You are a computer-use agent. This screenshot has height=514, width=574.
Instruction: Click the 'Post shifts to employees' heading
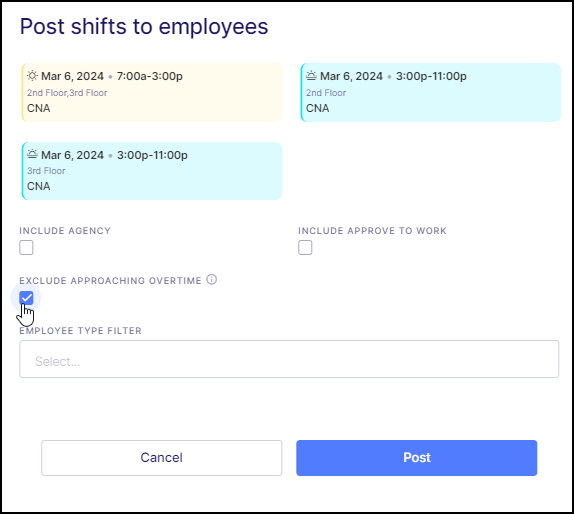click(144, 27)
